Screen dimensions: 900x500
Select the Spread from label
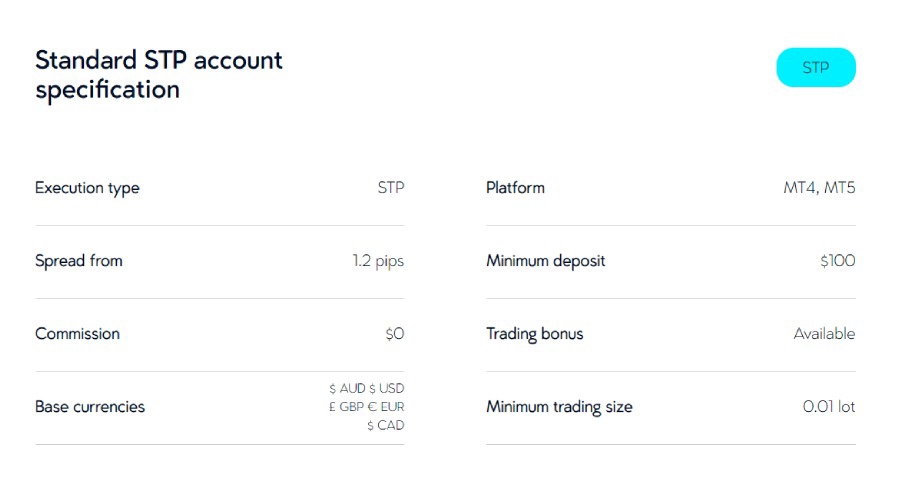[79, 261]
